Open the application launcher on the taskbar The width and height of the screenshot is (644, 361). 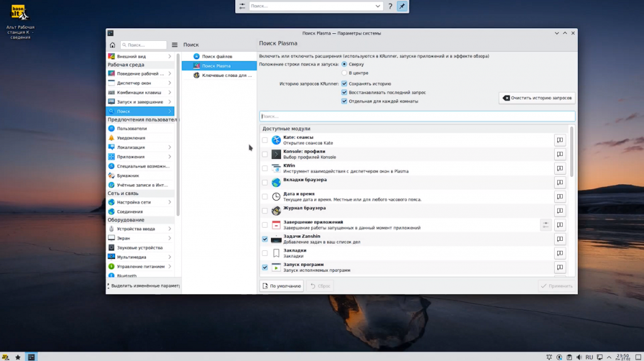5,357
